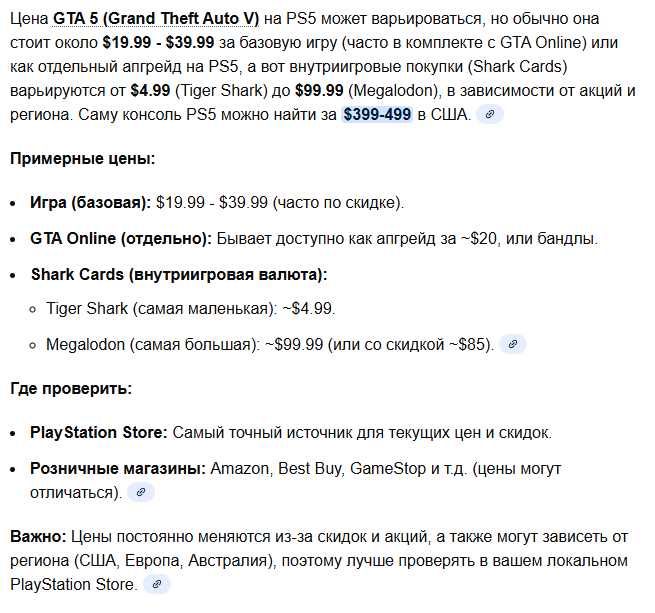Click the "Shark Cards (внутриигровая валюта):" list label
Viewport: 655px width, 613px height.
click(x=179, y=274)
